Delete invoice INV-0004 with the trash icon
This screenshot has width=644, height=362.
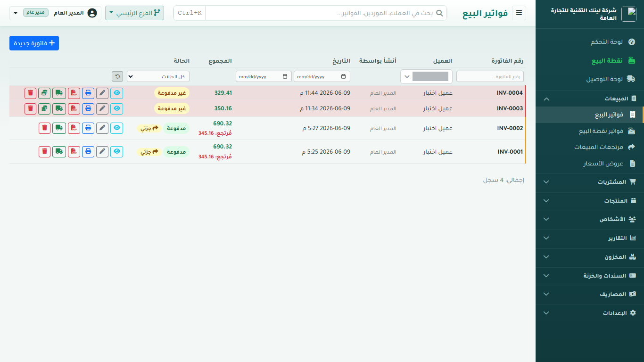pyautogui.click(x=31, y=93)
